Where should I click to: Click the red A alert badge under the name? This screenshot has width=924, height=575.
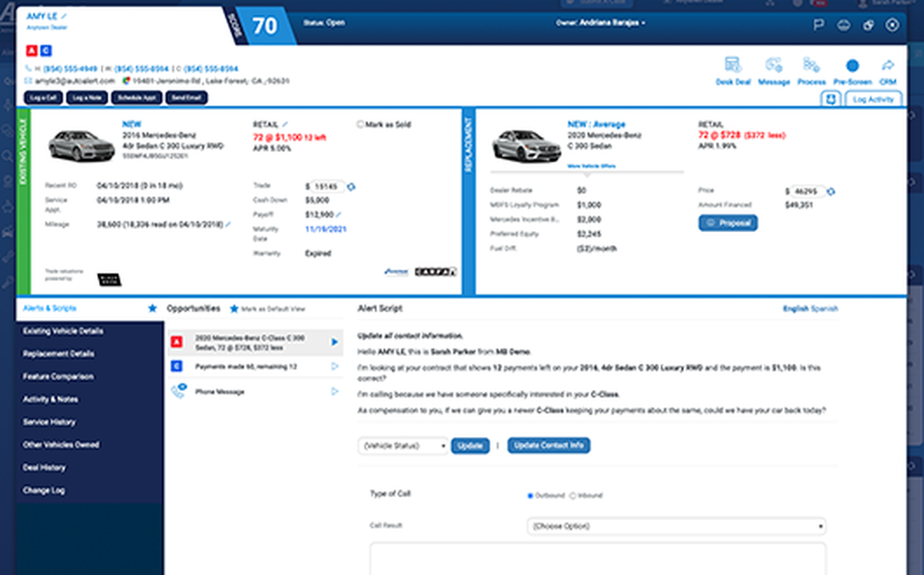click(x=31, y=51)
